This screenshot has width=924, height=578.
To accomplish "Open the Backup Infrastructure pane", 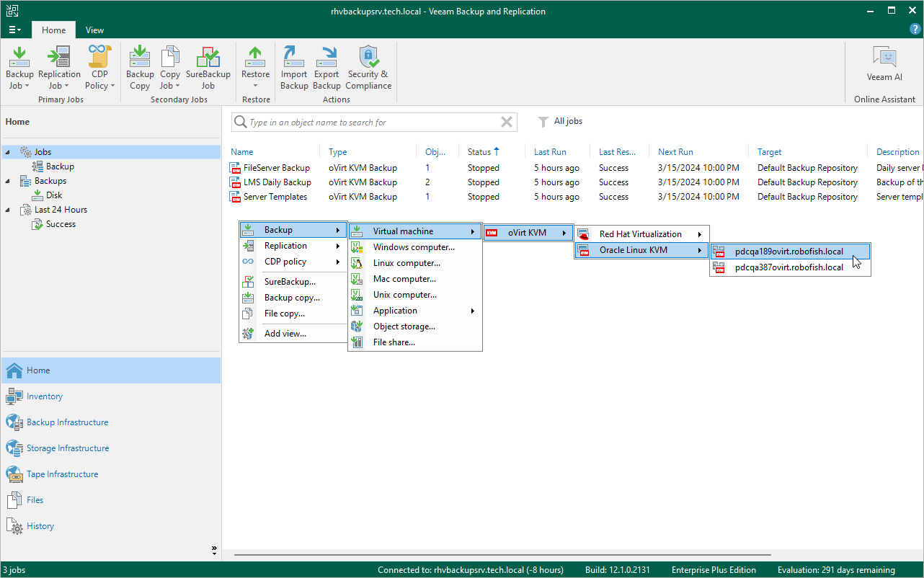I will (111, 422).
